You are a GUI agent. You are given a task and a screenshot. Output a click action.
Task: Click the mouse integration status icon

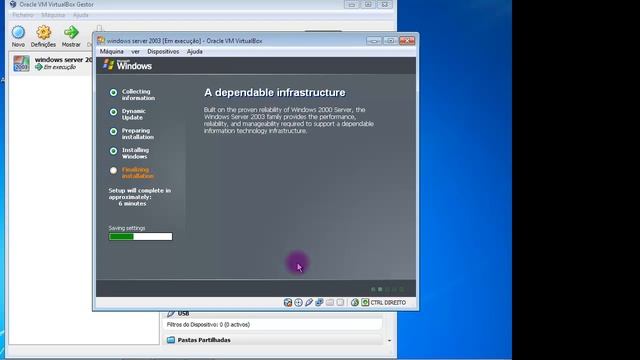pos(355,302)
